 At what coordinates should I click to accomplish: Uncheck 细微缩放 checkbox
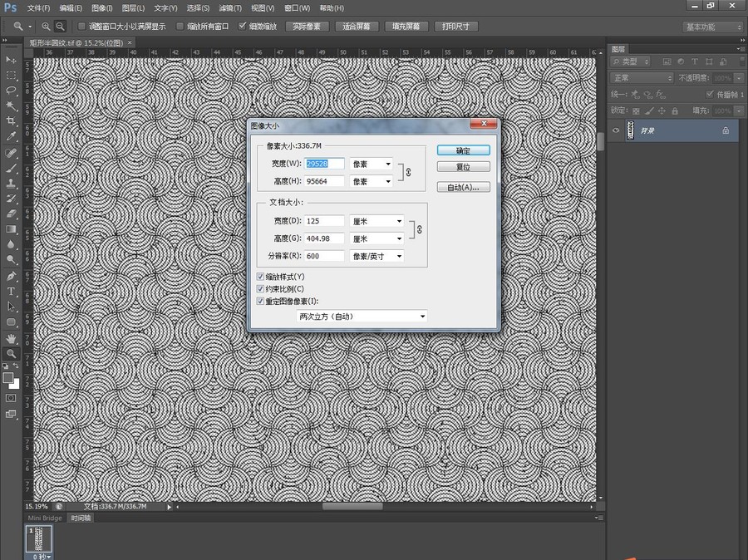tap(243, 27)
